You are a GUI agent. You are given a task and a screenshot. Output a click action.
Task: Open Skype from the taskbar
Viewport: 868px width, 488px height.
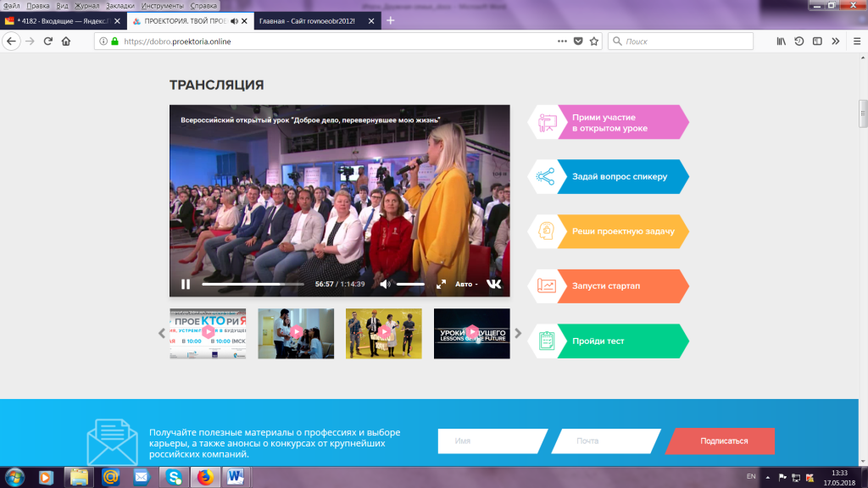pyautogui.click(x=174, y=477)
